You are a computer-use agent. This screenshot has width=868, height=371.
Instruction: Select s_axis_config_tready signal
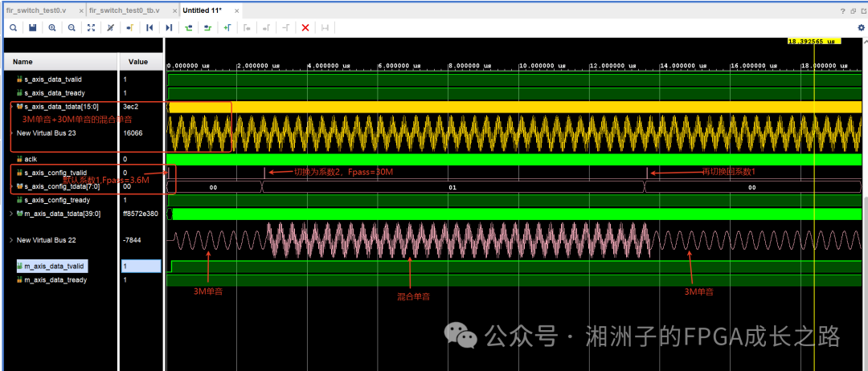point(56,200)
